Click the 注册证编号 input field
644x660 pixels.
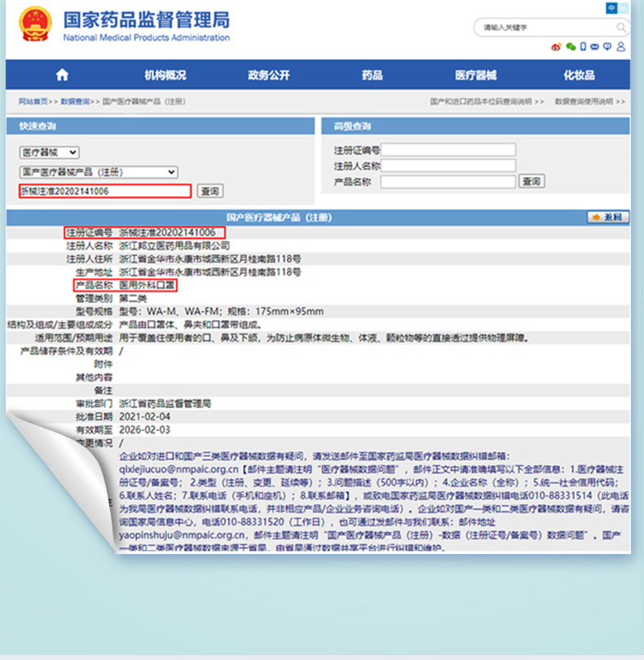point(448,150)
